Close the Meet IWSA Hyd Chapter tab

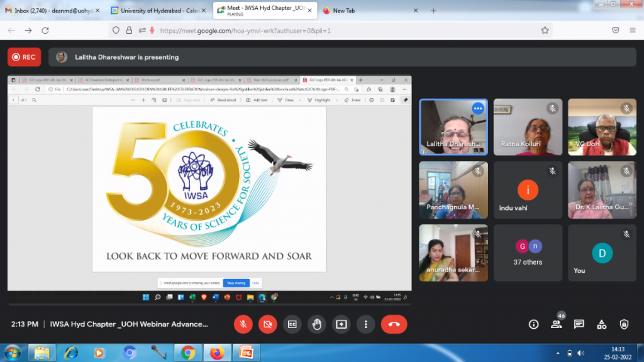pyautogui.click(x=309, y=11)
